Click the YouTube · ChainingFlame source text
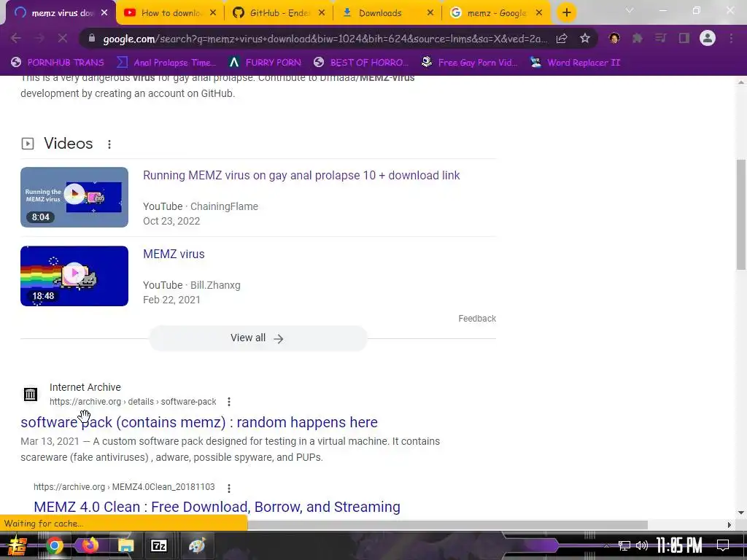 click(x=201, y=206)
